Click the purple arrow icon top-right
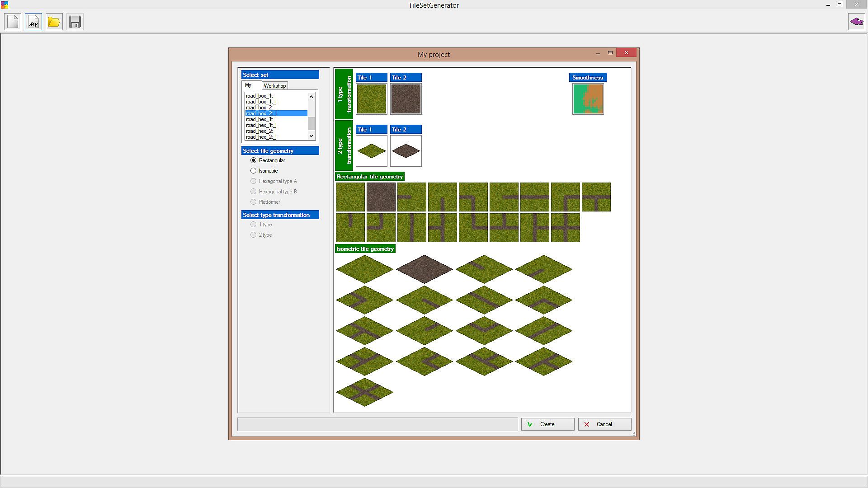Image resolution: width=868 pixels, height=488 pixels. click(x=856, y=22)
